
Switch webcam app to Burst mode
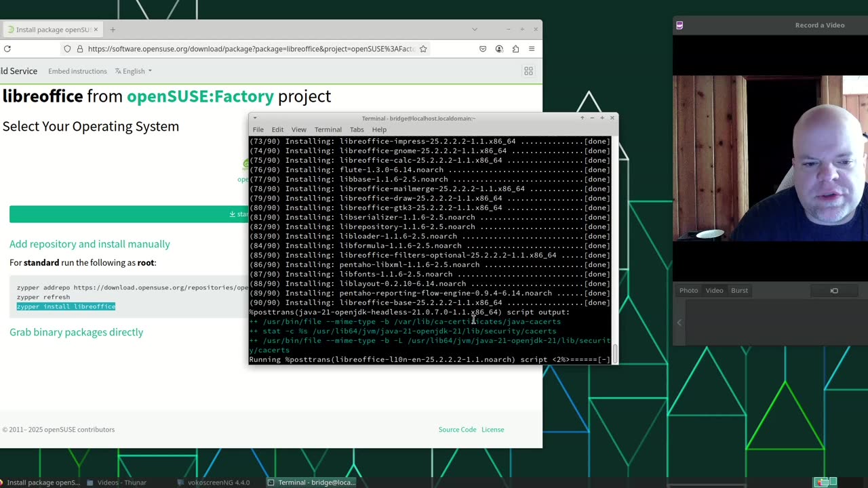[739, 291]
